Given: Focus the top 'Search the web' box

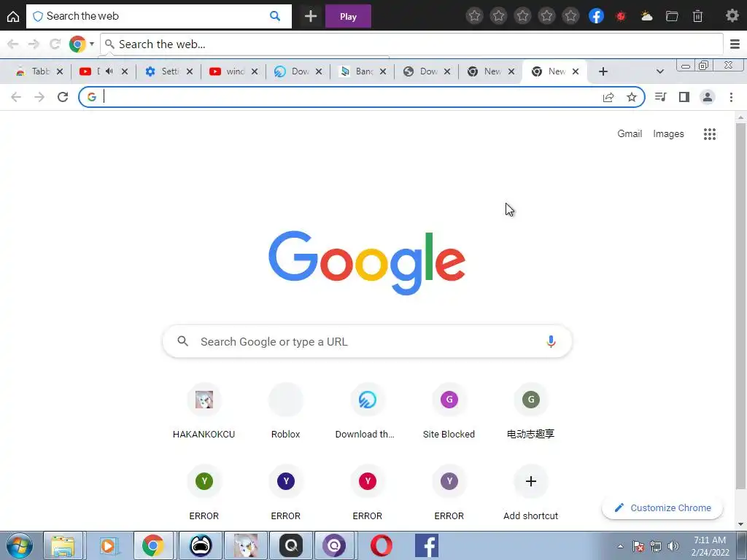Looking at the screenshot, I should coord(158,16).
